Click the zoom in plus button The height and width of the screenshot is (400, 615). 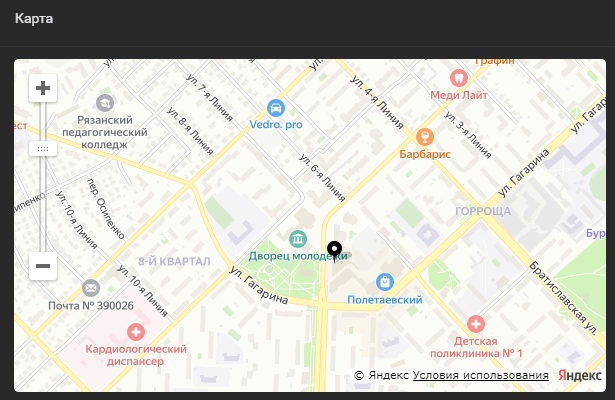tap(43, 88)
